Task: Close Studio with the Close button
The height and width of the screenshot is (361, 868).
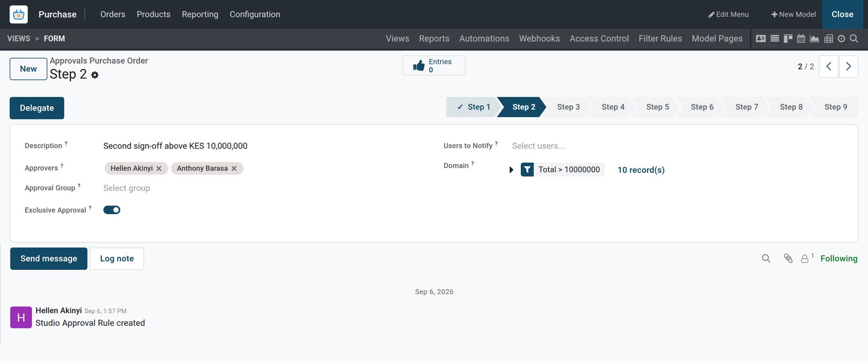Action: pyautogui.click(x=843, y=15)
